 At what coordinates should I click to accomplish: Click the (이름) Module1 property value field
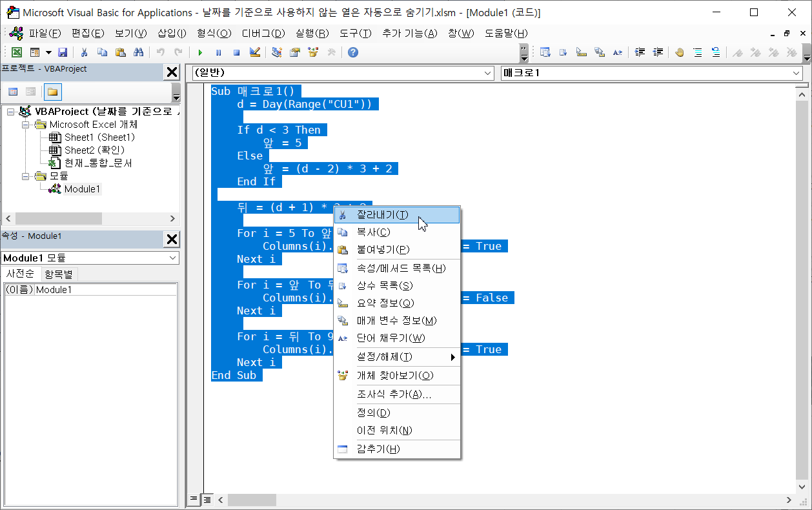tap(106, 290)
